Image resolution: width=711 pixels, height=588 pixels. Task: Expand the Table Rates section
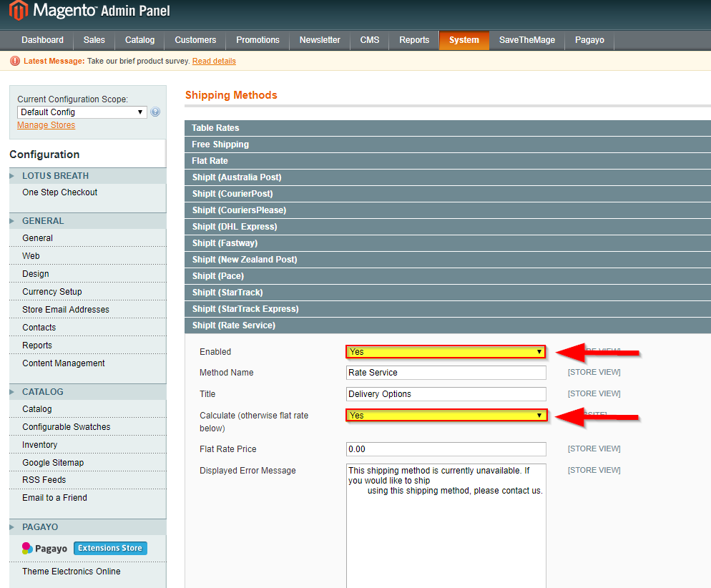point(448,128)
